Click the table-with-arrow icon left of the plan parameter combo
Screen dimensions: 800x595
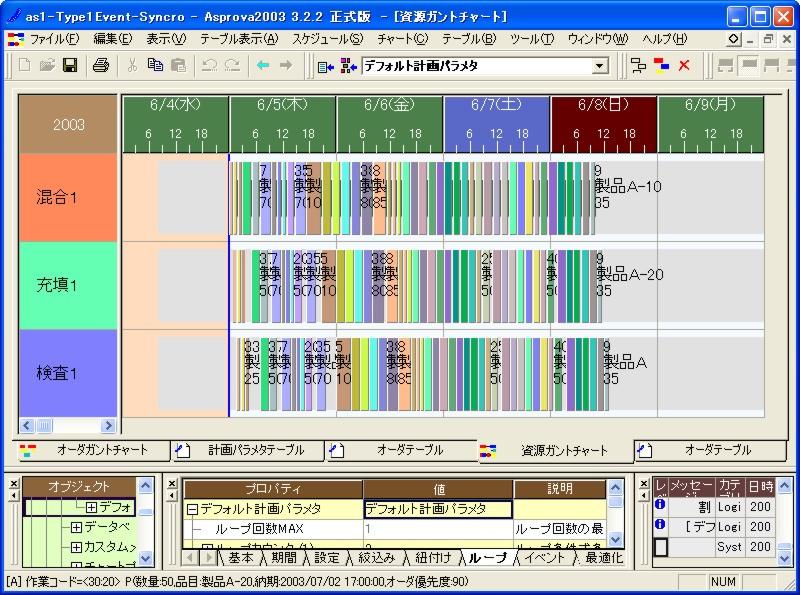pyautogui.click(x=325, y=66)
